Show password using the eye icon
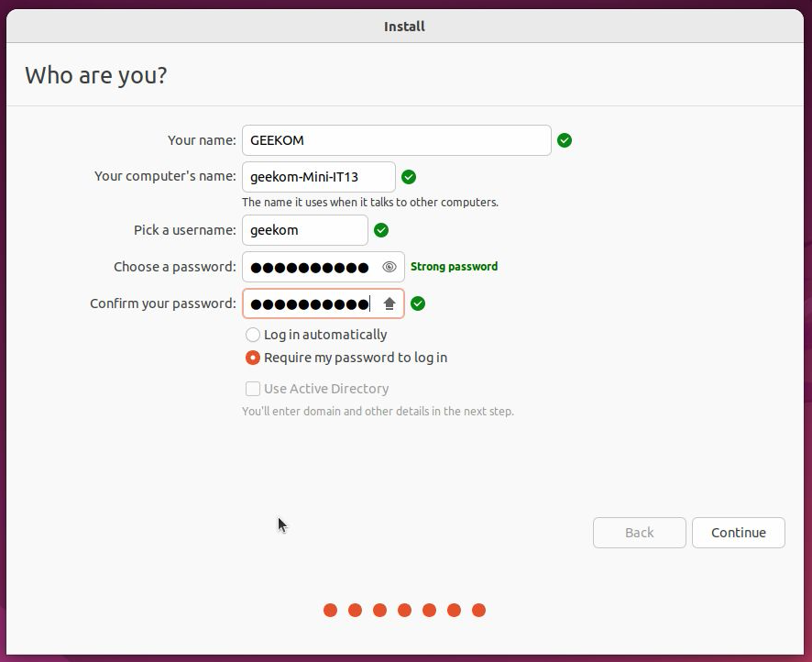 390,267
